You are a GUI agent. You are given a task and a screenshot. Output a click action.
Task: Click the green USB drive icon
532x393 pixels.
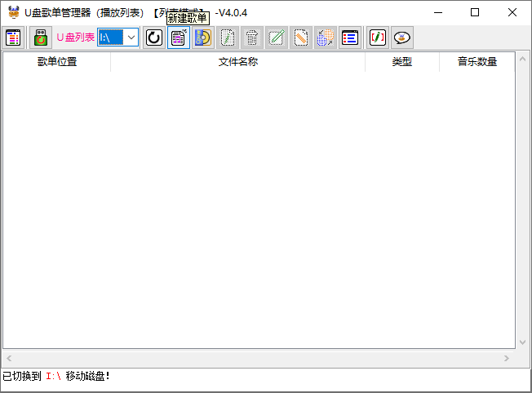(x=41, y=38)
